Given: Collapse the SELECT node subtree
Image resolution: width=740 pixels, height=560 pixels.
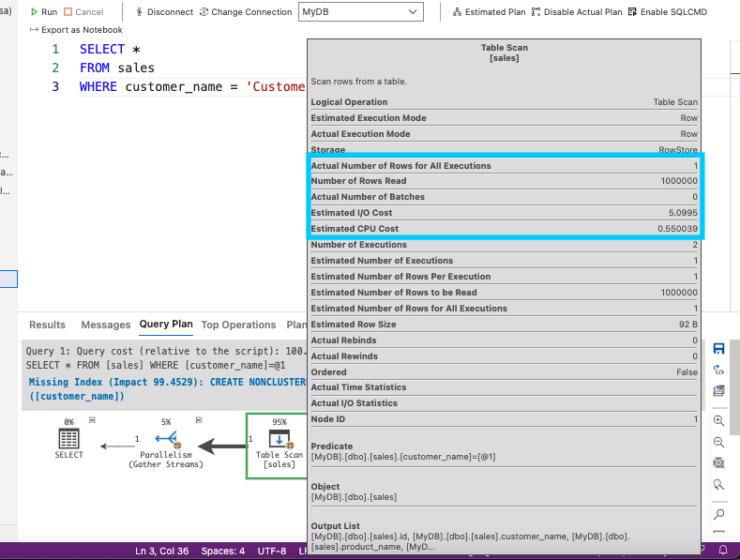Looking at the screenshot, I should tap(92, 419).
